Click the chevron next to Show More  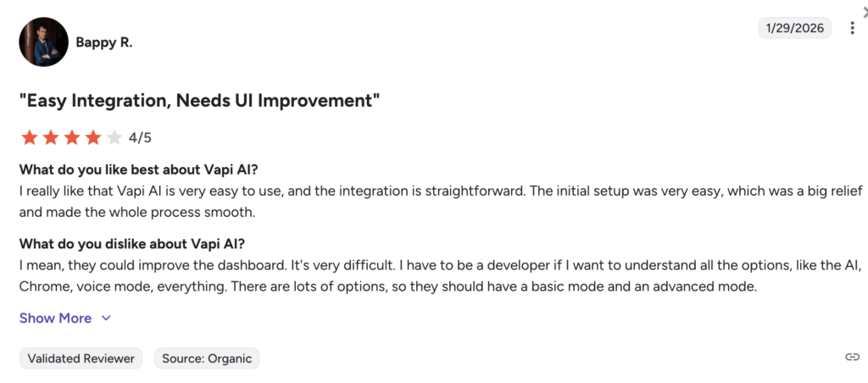click(x=106, y=319)
